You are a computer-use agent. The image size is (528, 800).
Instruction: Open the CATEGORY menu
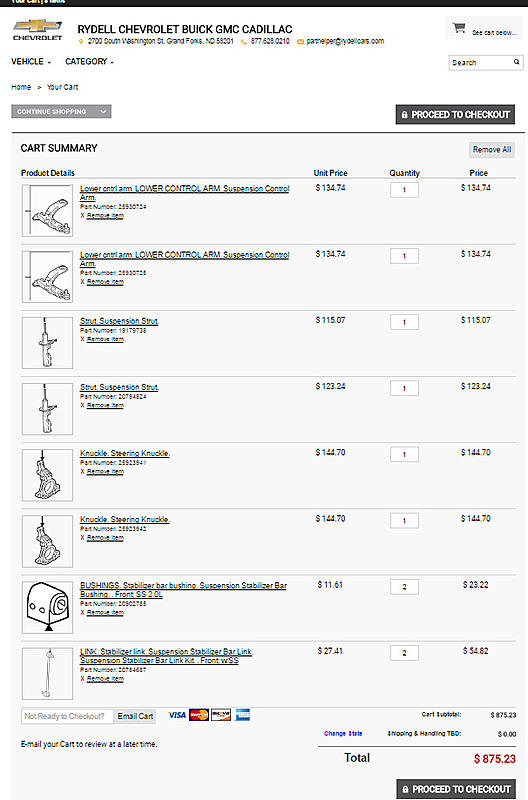pos(89,62)
